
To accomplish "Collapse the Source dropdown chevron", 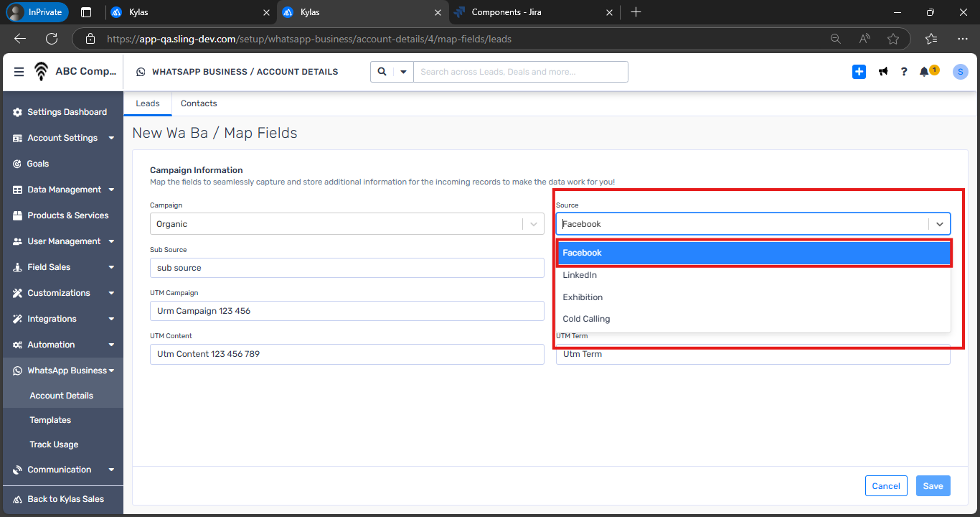I will click(940, 224).
